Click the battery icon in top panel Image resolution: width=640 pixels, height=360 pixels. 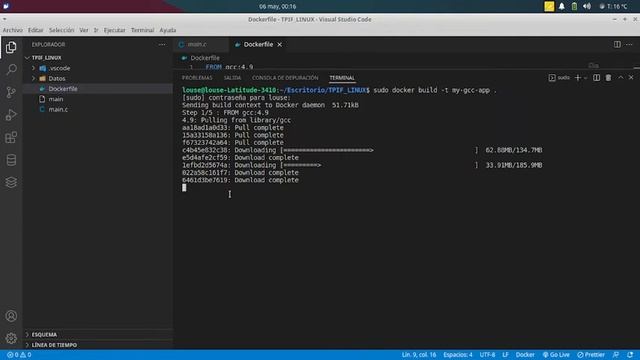coord(574,6)
